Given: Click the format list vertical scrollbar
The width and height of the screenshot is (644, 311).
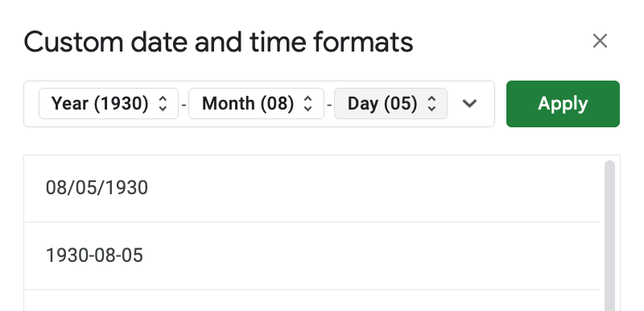Looking at the screenshot, I should coord(610,235).
